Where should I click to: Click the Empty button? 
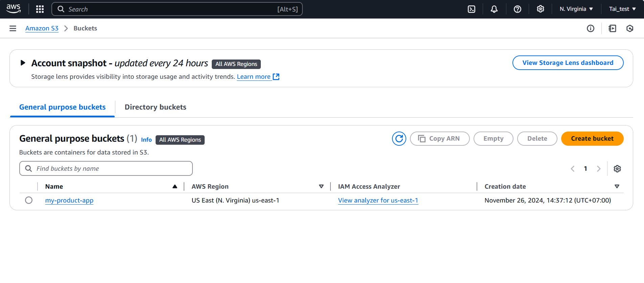(x=493, y=139)
